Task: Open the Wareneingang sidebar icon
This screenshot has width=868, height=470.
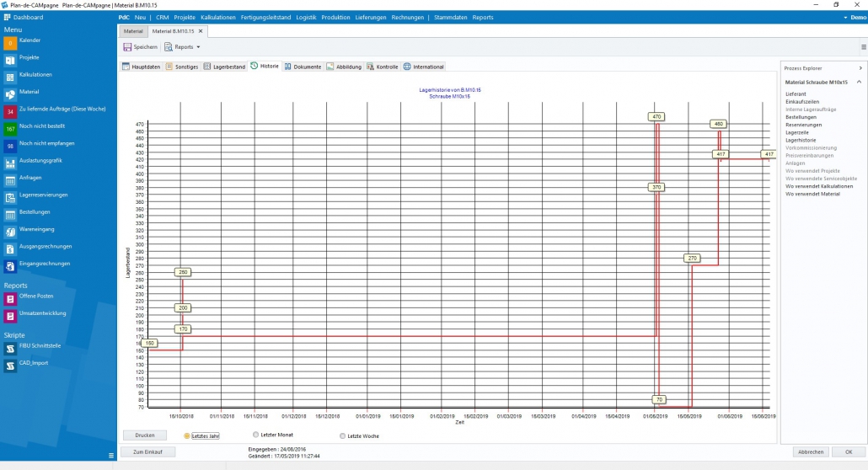Action: click(10, 232)
